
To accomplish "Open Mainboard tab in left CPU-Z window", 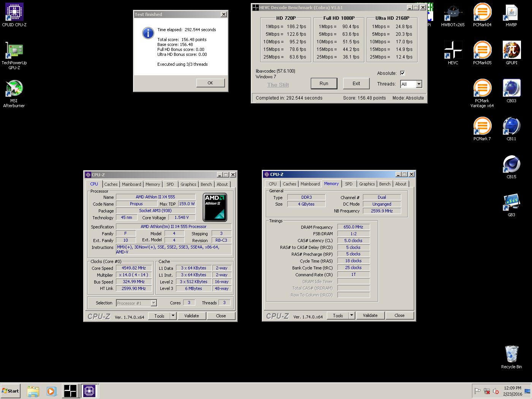I will coord(131,184).
